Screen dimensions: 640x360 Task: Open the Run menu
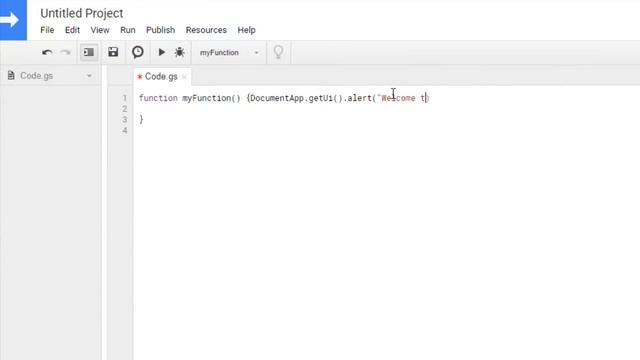(x=128, y=30)
